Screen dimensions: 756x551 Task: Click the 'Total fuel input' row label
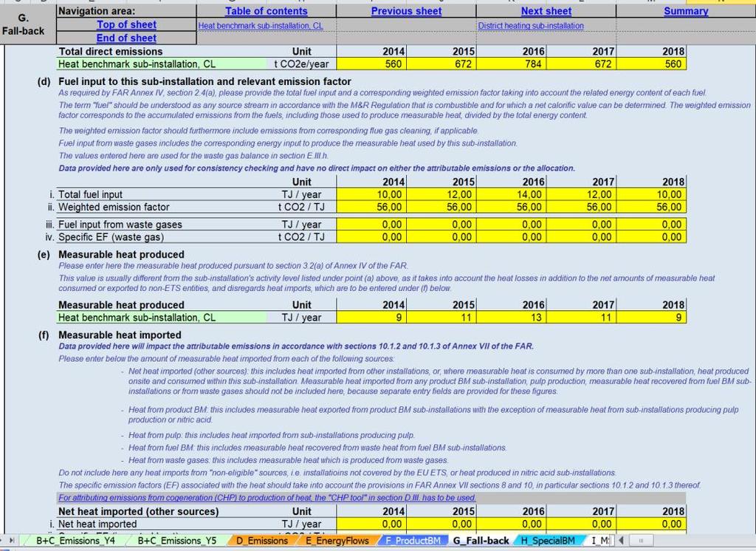click(90, 194)
